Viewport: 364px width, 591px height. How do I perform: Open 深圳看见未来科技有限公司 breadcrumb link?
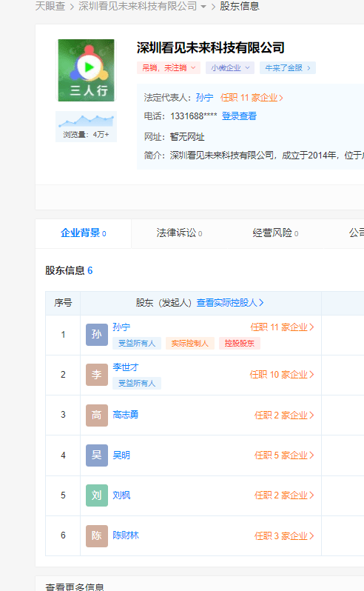click(x=138, y=6)
